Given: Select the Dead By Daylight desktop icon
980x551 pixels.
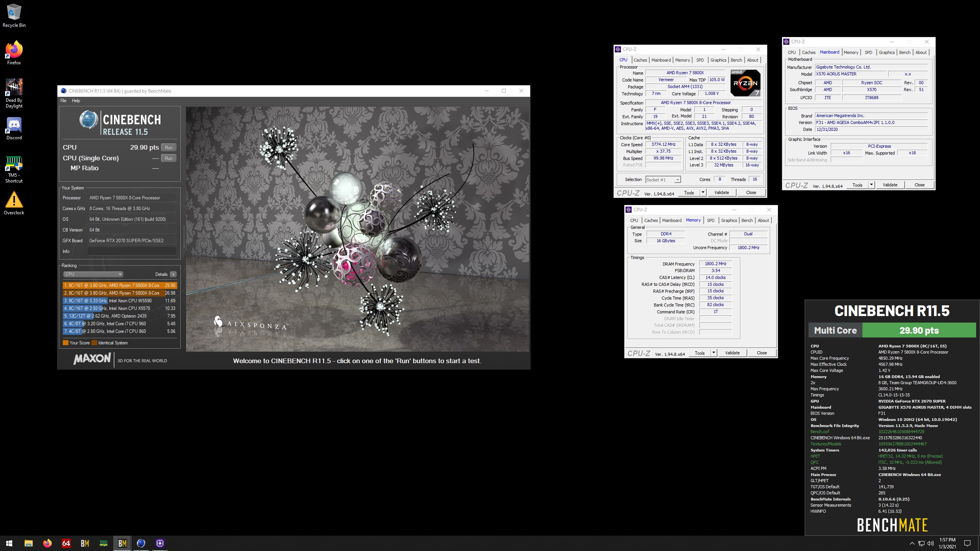Looking at the screenshot, I should [14, 94].
